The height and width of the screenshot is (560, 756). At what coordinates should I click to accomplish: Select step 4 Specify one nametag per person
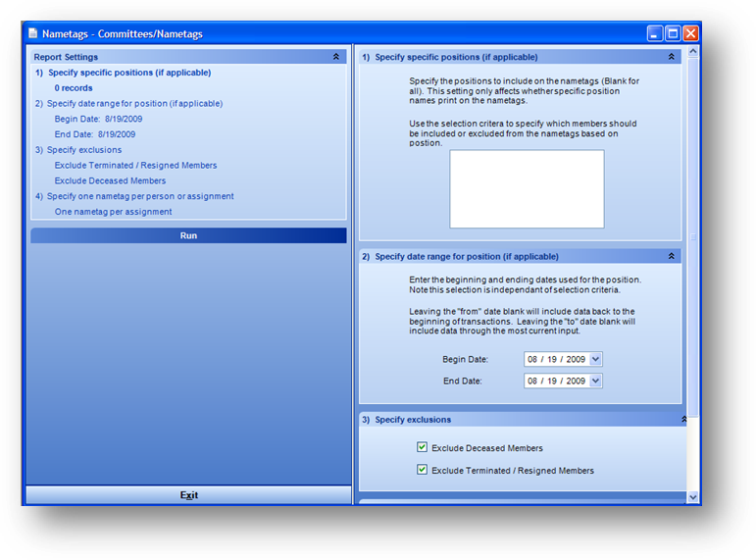[x=134, y=196]
